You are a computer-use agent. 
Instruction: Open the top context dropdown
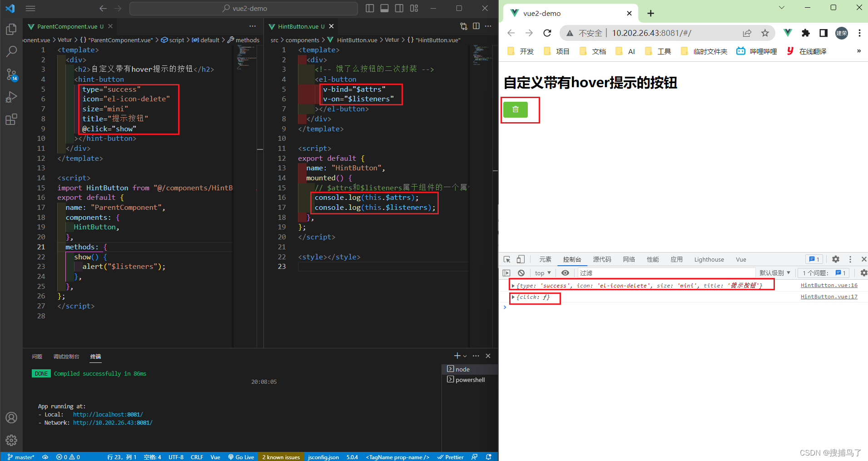point(543,273)
